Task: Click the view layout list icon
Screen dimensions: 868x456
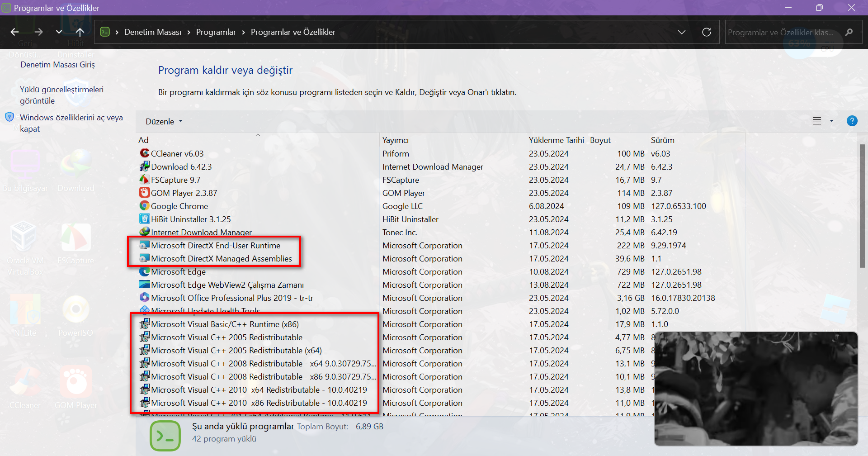Action: 817,121
